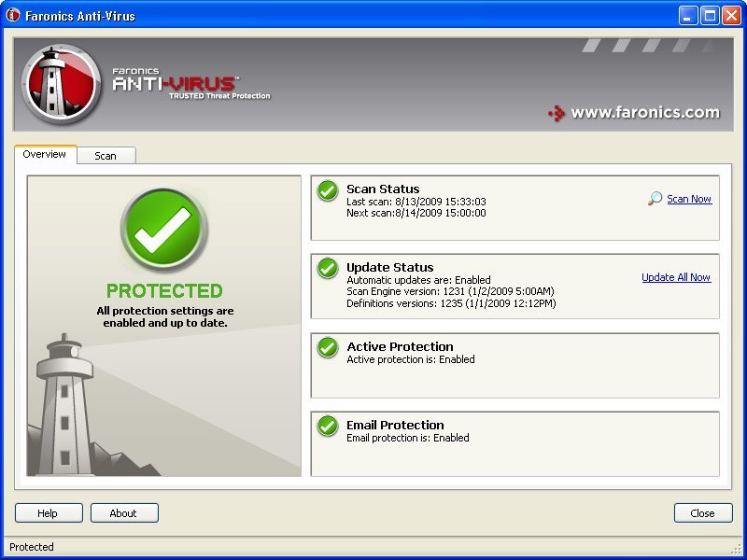Click the Active Protection status icon
Image resolution: width=747 pixels, height=560 pixels.
click(327, 348)
